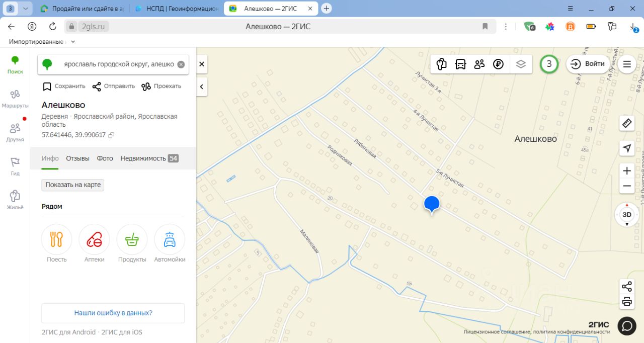
Task: Find nearby Аптеки pharmacies
Action: [95, 243]
